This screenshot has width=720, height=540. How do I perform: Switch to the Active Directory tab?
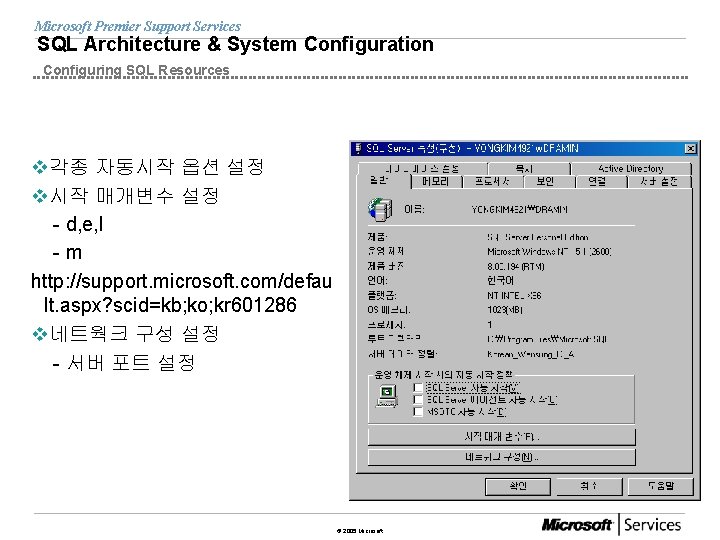[x=631, y=169]
